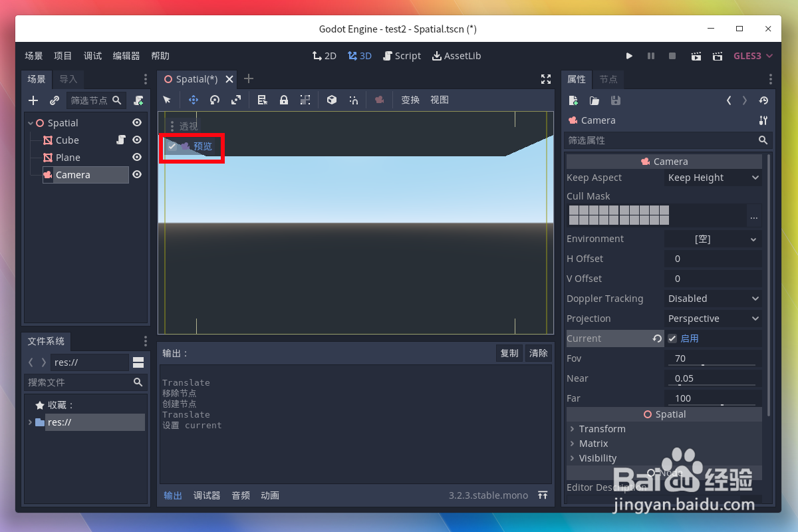
Task: Activate the Move Mode tool
Action: [194, 100]
